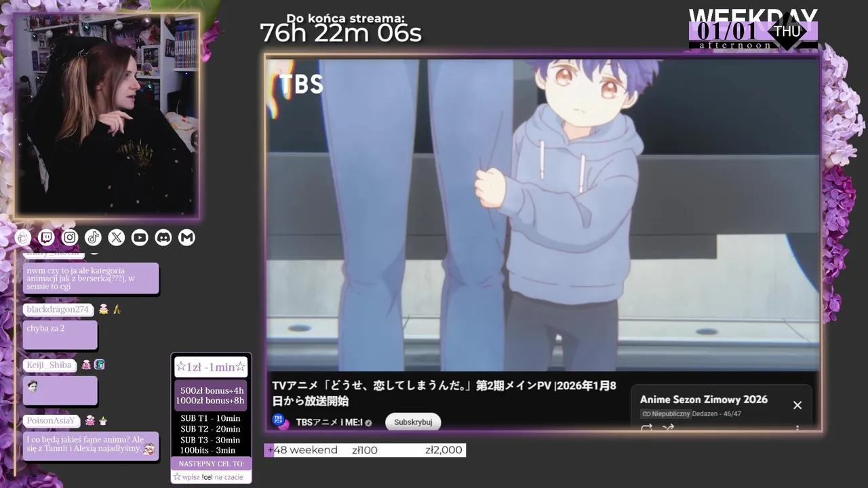Click the 'nwm czy to ja' chat message
Image resolution: width=868 pixels, height=488 pixels.
[x=91, y=279]
